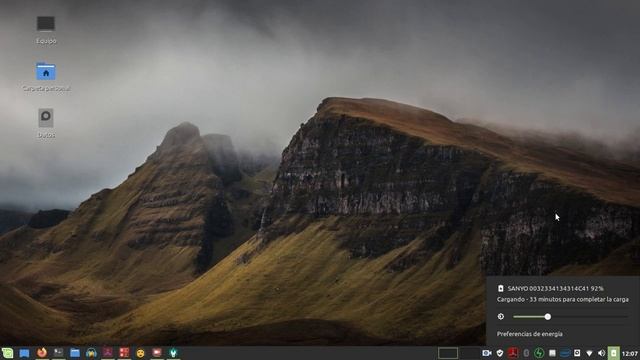
Task: Click the blue show desktop icon
Action: click(24, 353)
